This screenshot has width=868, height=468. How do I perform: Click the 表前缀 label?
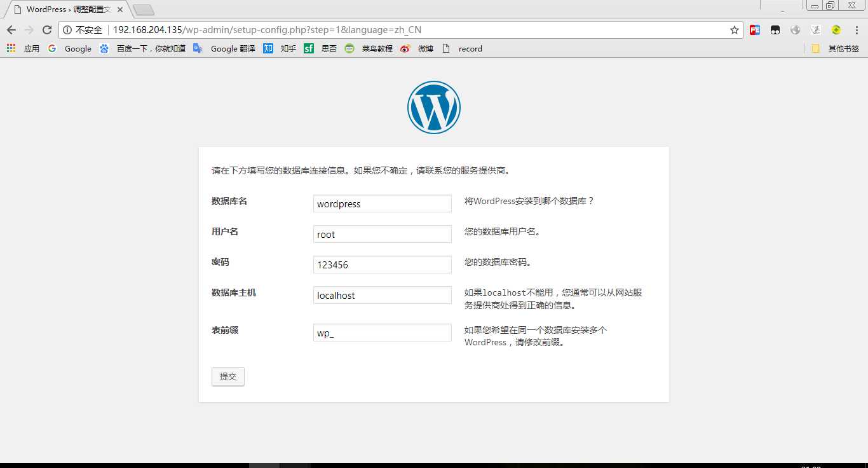coord(225,330)
